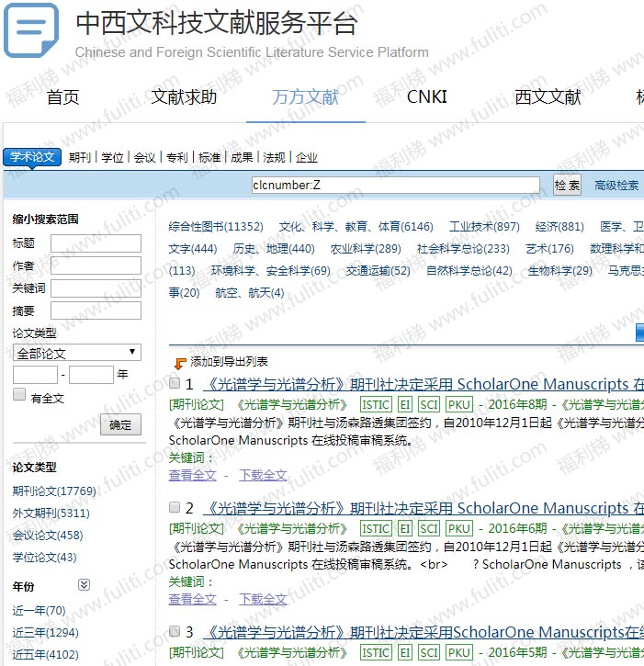The height and width of the screenshot is (666, 644).
Task: Filter by 历史、地理(440)
Action: click(x=274, y=249)
